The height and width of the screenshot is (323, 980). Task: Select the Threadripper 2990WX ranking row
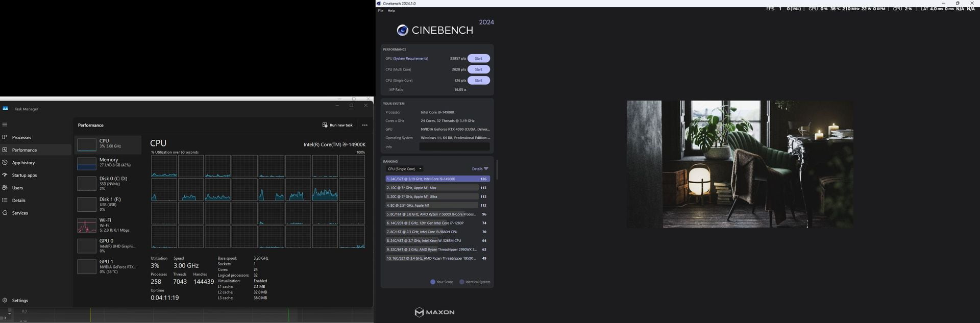437,250
